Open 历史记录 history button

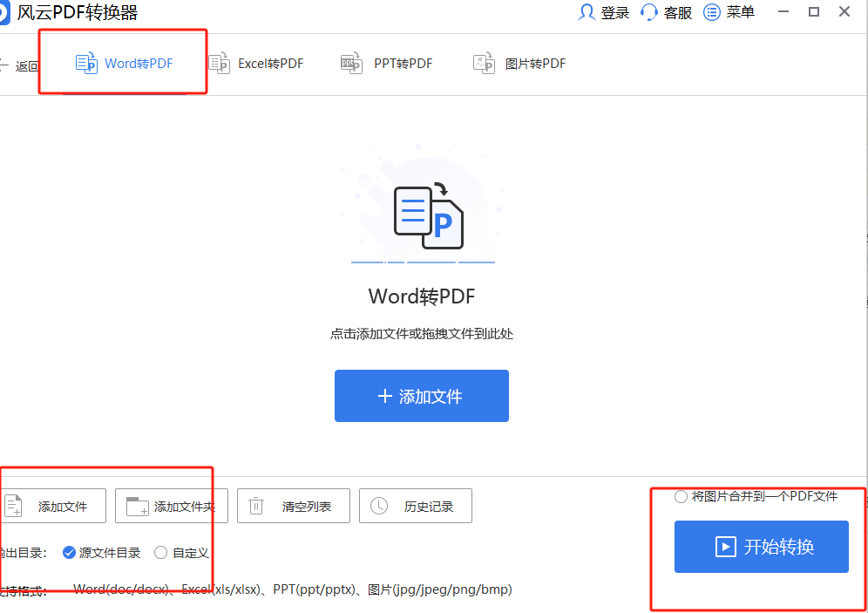415,506
